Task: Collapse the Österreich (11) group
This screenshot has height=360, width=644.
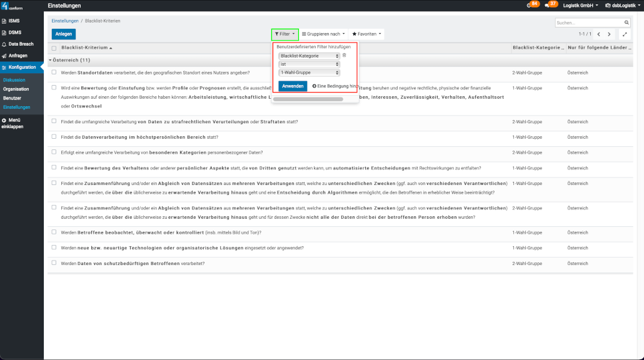Action: 69,60
